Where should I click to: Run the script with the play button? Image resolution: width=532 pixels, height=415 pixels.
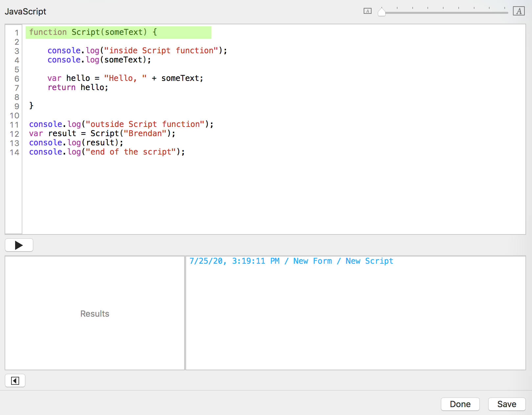(x=19, y=245)
